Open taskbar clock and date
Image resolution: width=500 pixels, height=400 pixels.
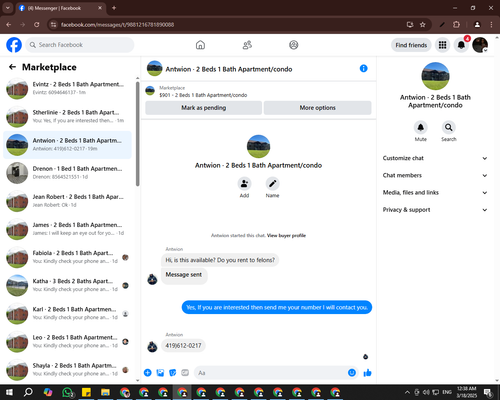point(467,392)
